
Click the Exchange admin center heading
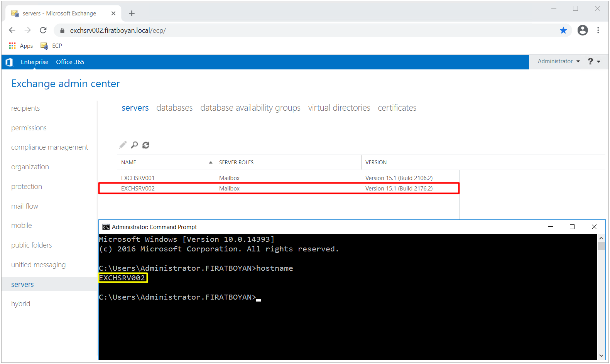tap(66, 84)
